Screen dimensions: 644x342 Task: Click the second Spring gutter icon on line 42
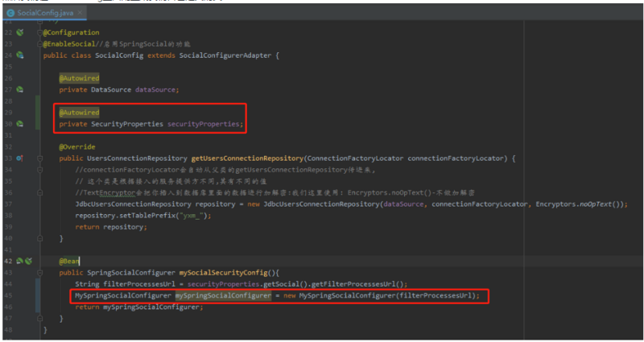click(x=28, y=261)
